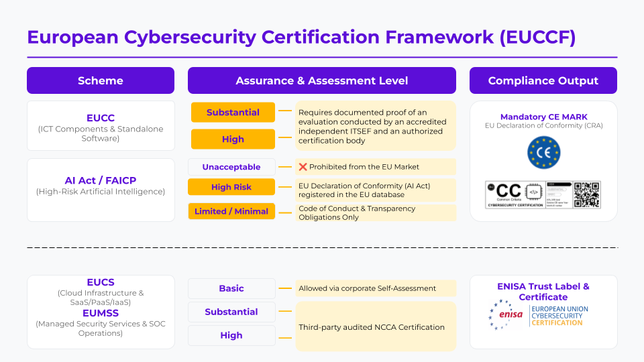Click Third-party audited NCCA Certification box

(x=376, y=326)
